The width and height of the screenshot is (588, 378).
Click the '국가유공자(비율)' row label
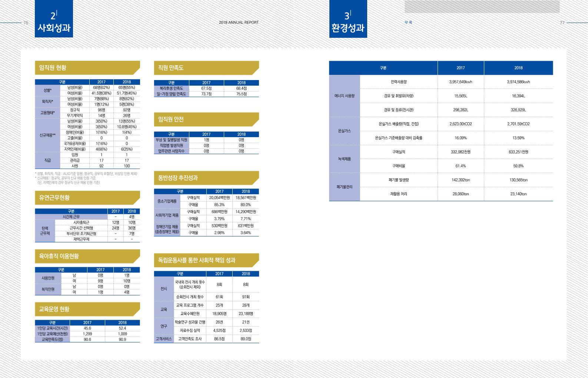[x=75, y=143]
